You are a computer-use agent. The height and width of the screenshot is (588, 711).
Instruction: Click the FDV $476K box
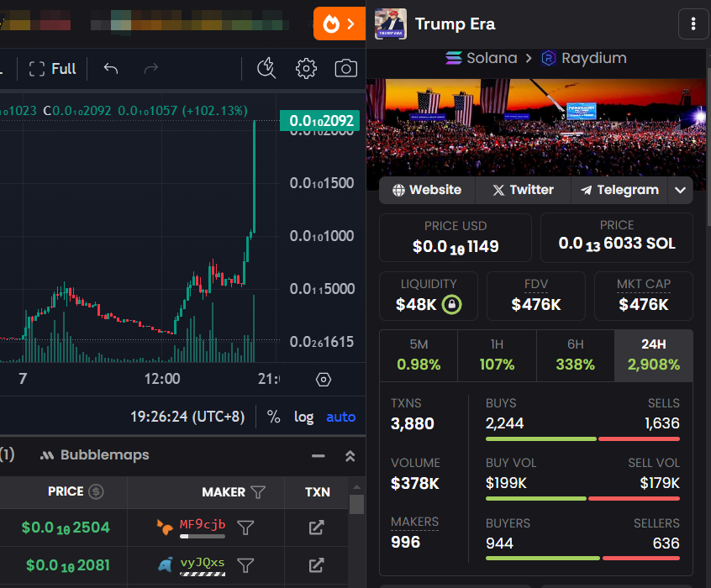pos(536,296)
